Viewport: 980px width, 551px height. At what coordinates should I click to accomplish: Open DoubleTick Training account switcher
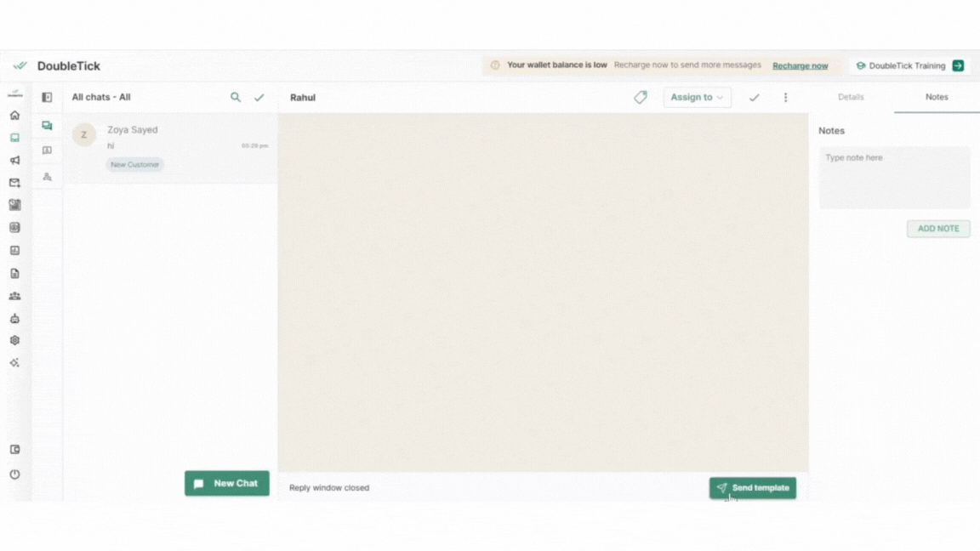[x=909, y=65]
